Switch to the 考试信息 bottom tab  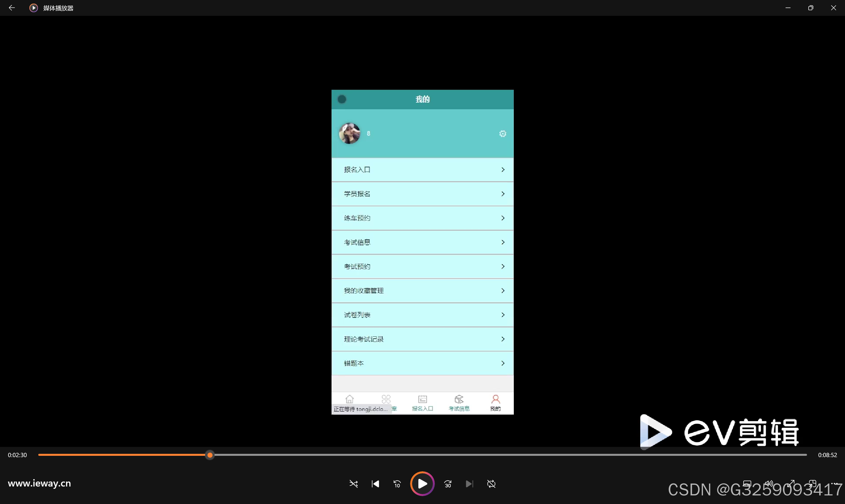coord(459,403)
